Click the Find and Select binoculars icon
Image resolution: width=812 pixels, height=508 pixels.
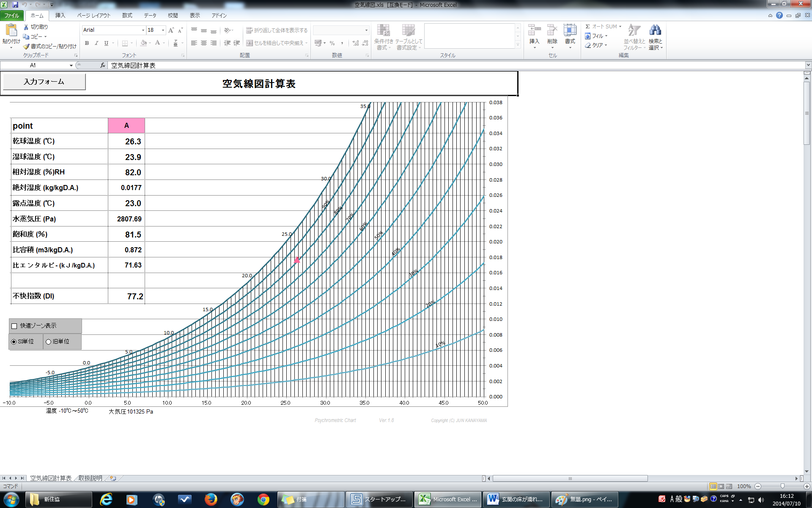[655, 30]
